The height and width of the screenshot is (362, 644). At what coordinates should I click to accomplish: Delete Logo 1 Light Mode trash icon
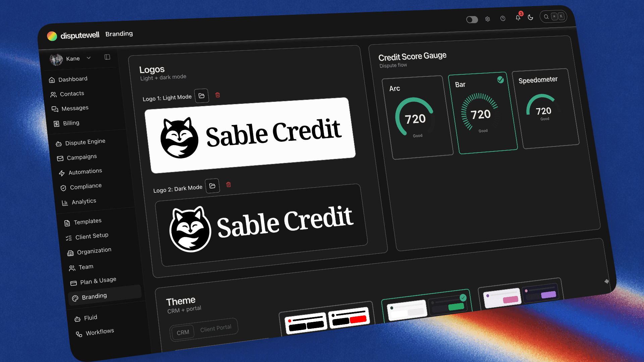(x=217, y=95)
